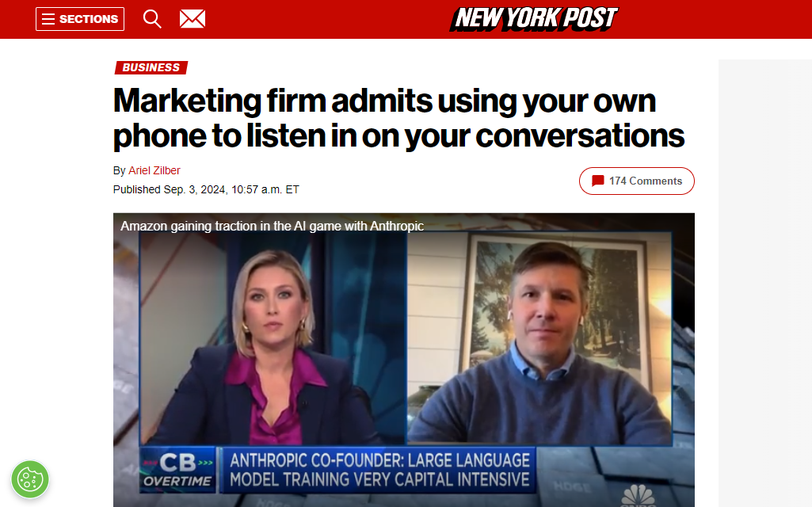
Task: Click the red speech bubble comment icon
Action: coord(597,181)
